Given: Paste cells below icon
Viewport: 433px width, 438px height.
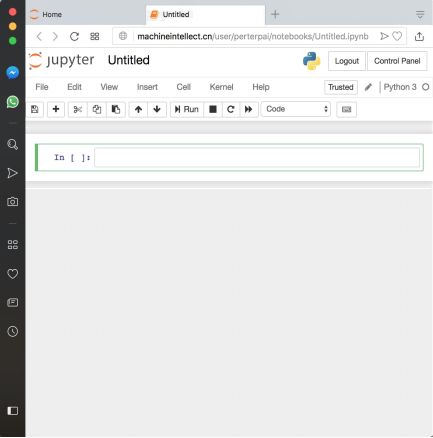Looking at the screenshot, I should pyautogui.click(x=116, y=109).
